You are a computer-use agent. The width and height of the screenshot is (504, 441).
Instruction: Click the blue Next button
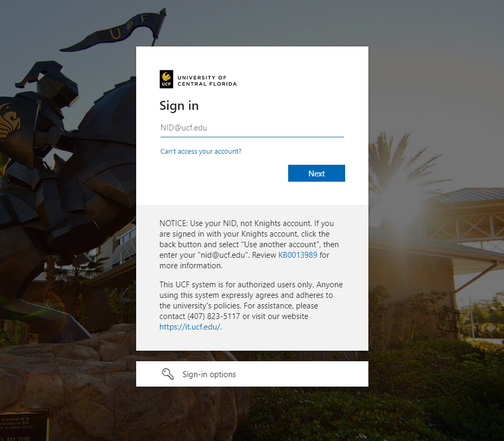pyautogui.click(x=316, y=173)
